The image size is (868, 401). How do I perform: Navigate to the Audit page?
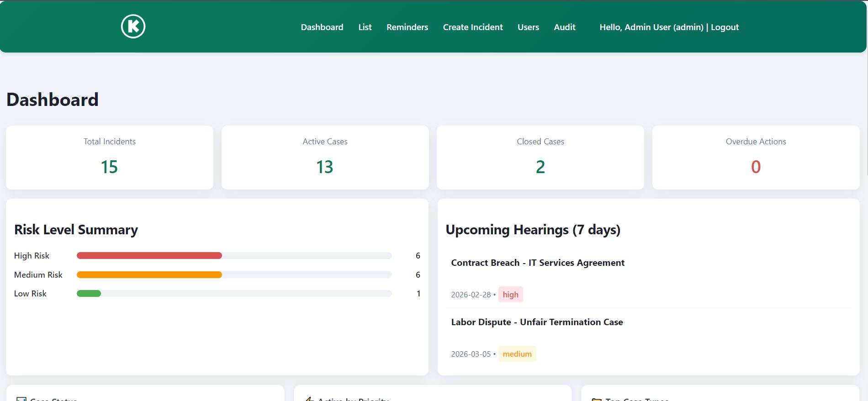tap(564, 27)
